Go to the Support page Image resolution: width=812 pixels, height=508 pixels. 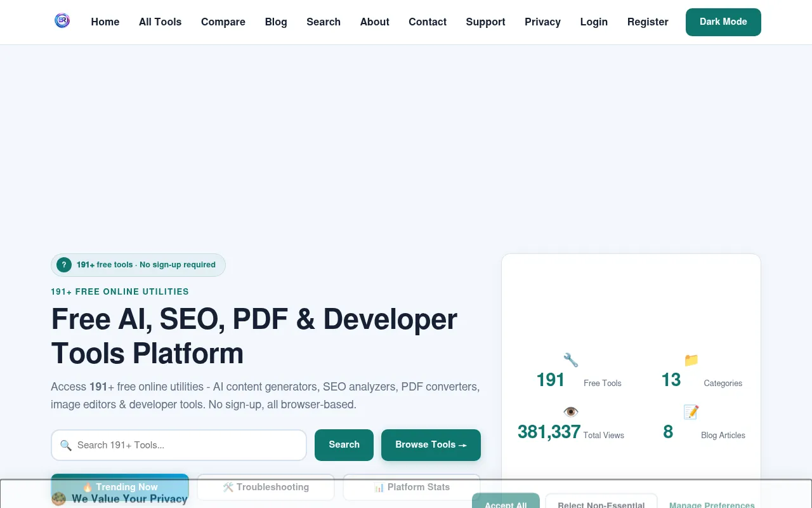486,22
